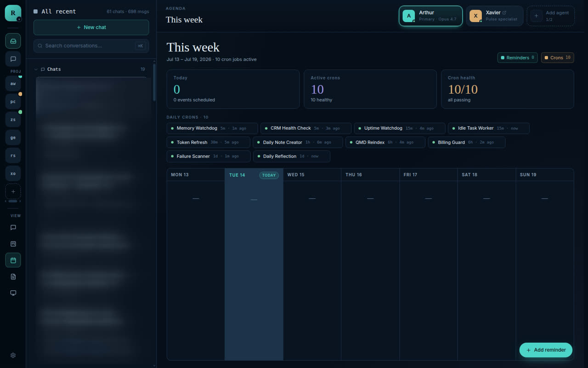
Task: Click the chat bubble icon above PROJ
Action: click(x=13, y=59)
